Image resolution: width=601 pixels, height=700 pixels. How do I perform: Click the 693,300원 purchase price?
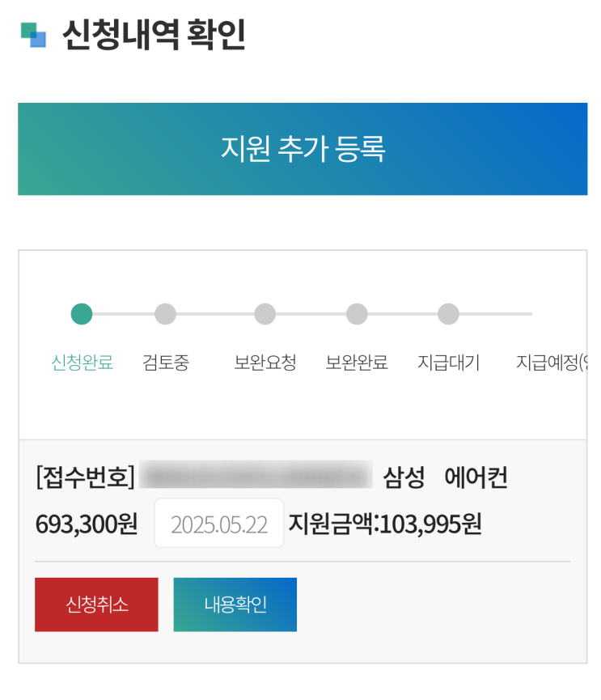(x=87, y=524)
